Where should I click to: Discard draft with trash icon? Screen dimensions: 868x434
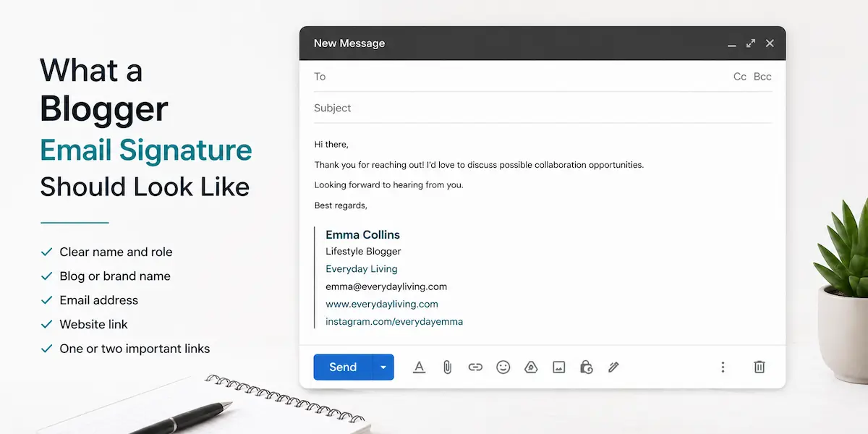coord(759,367)
